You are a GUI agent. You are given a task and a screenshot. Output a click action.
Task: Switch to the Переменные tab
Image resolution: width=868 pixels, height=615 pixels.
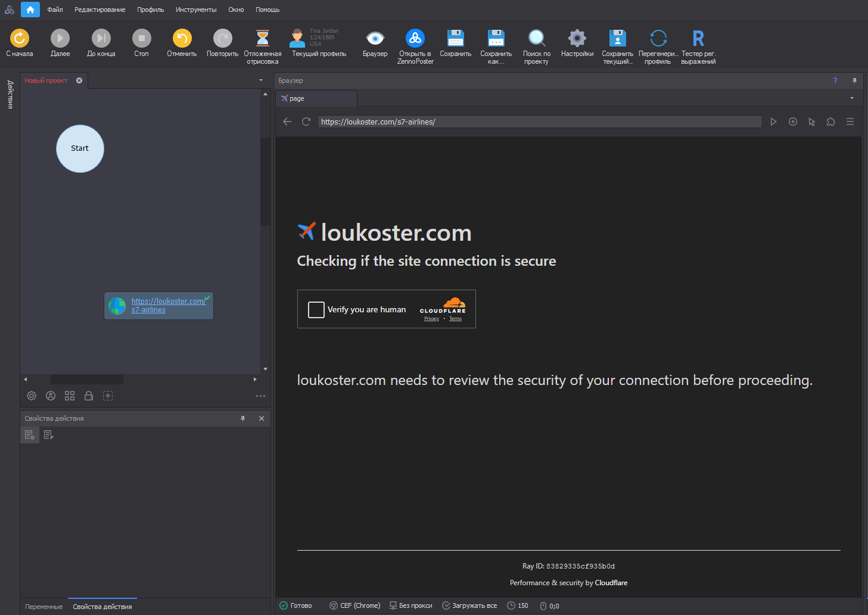tap(44, 607)
